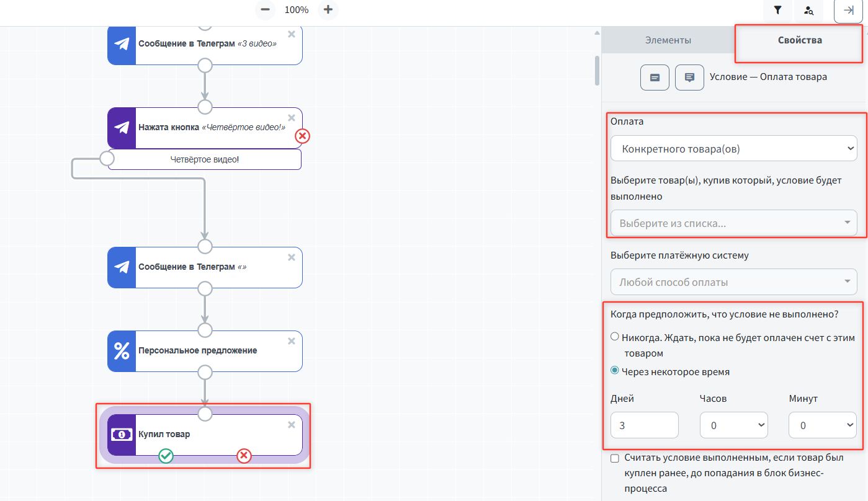Click the user search icon
This screenshot has width=868, height=501.
point(808,10)
